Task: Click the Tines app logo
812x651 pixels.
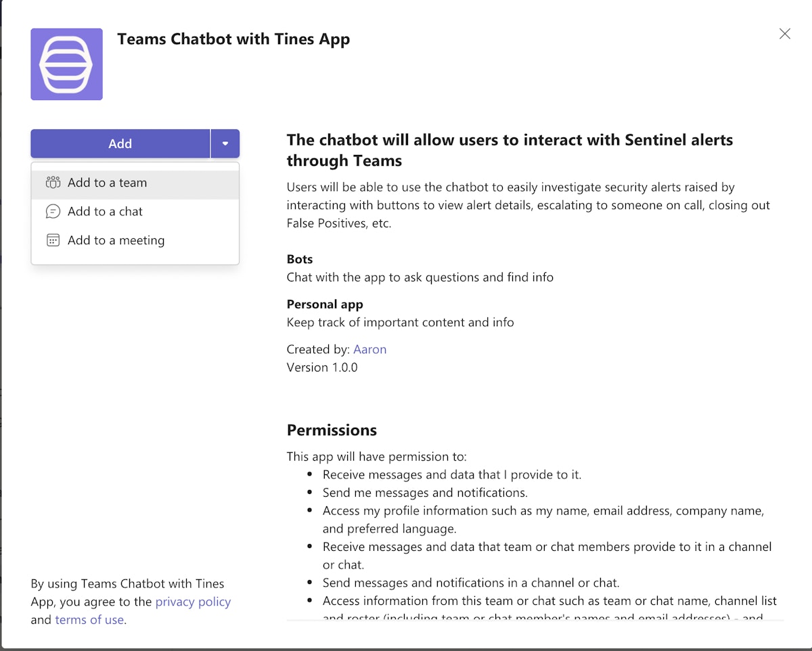Action: pos(66,64)
